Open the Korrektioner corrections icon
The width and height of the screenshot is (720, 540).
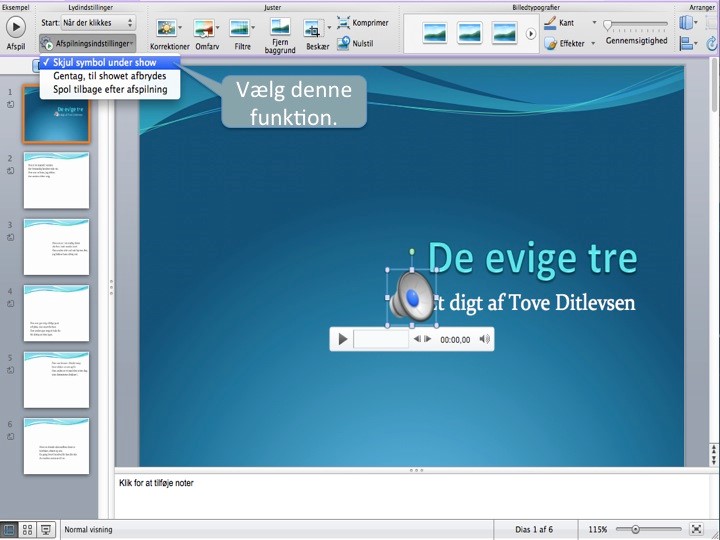point(166,28)
